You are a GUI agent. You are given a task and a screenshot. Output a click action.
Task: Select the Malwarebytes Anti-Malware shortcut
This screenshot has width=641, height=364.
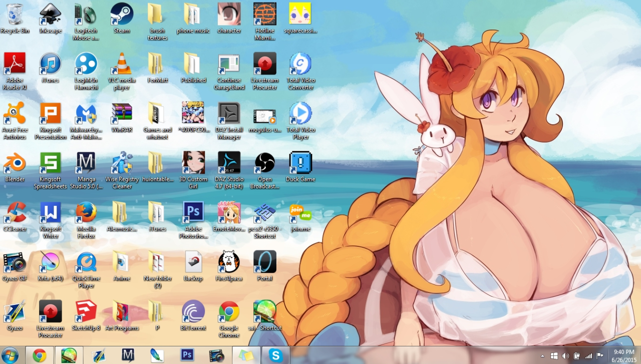click(86, 121)
